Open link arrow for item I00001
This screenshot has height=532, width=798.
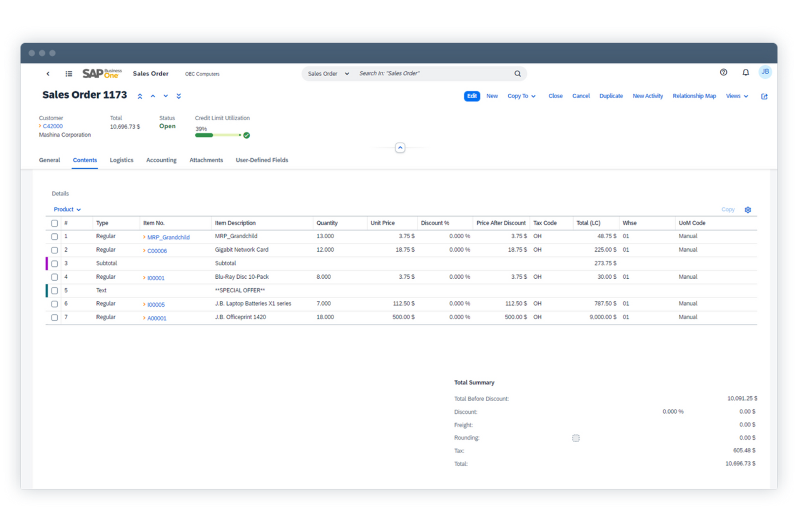(x=144, y=278)
